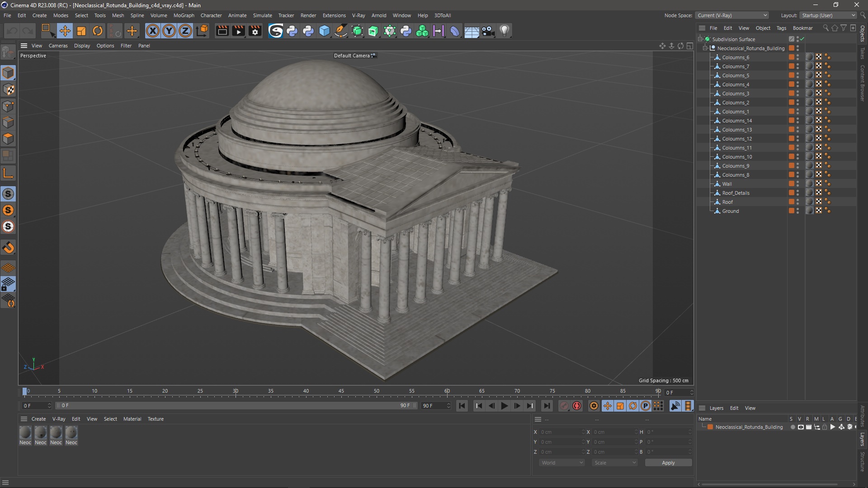Open the Simulate menu

click(262, 15)
